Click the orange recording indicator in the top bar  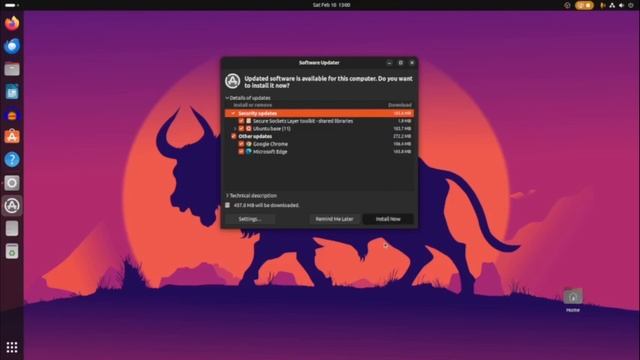click(584, 5)
